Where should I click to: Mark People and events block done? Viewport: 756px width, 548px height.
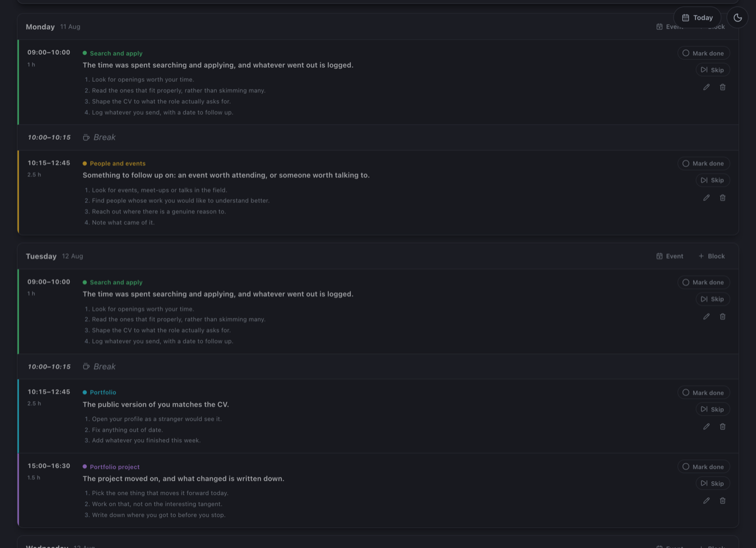(704, 164)
